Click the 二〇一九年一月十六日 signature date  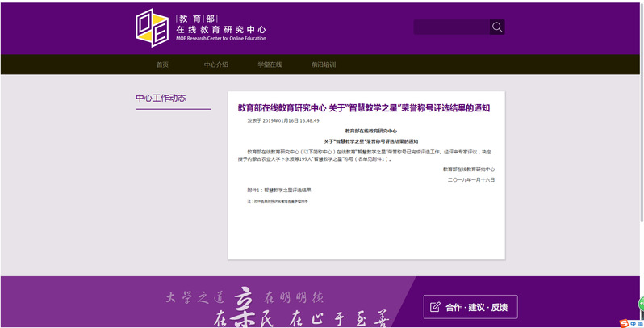coord(471,180)
